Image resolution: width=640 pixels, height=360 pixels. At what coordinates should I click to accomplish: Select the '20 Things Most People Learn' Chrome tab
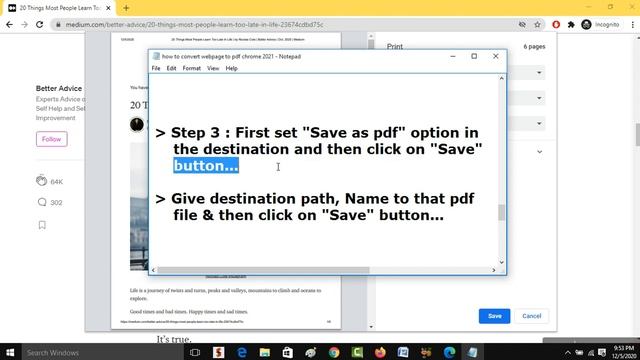59,8
